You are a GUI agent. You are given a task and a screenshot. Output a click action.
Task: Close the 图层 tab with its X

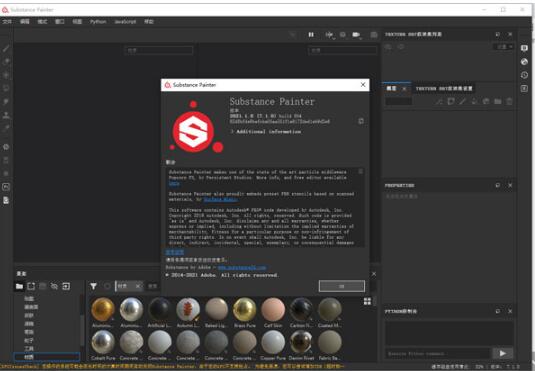[x=404, y=89]
